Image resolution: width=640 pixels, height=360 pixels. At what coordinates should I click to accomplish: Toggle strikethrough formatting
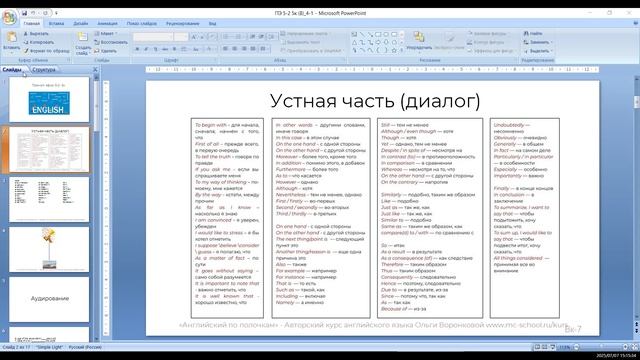tap(165, 49)
